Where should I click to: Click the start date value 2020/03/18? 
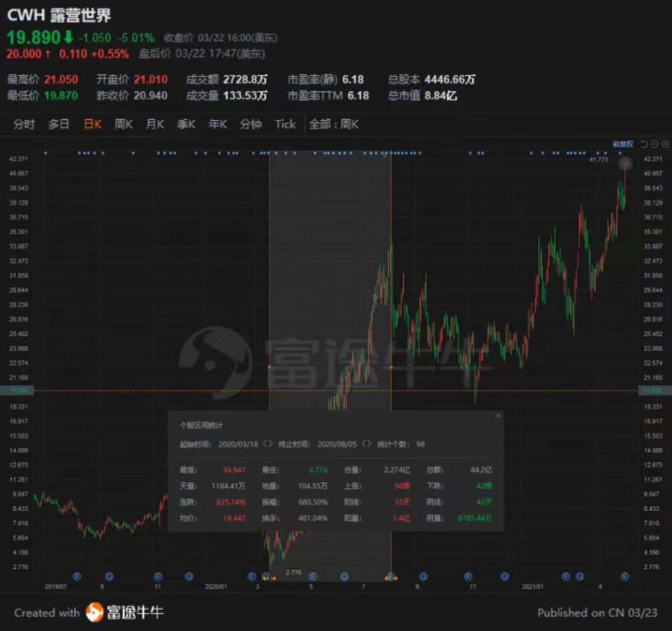tap(238, 444)
